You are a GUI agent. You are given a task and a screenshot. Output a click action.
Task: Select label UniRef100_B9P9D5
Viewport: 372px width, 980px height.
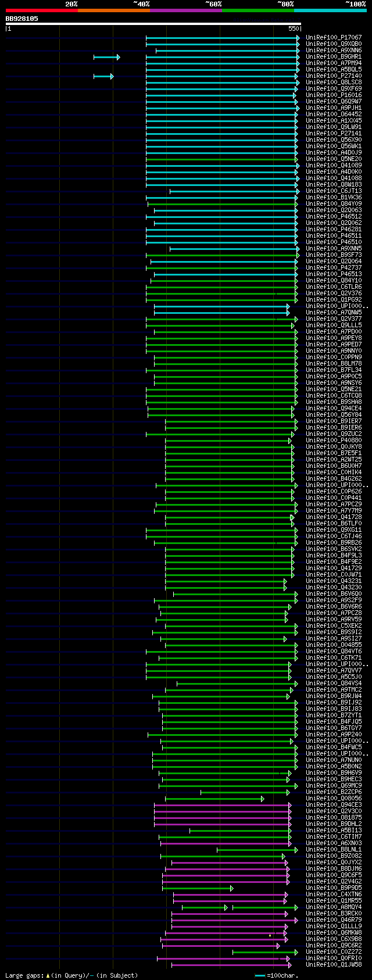click(334, 888)
